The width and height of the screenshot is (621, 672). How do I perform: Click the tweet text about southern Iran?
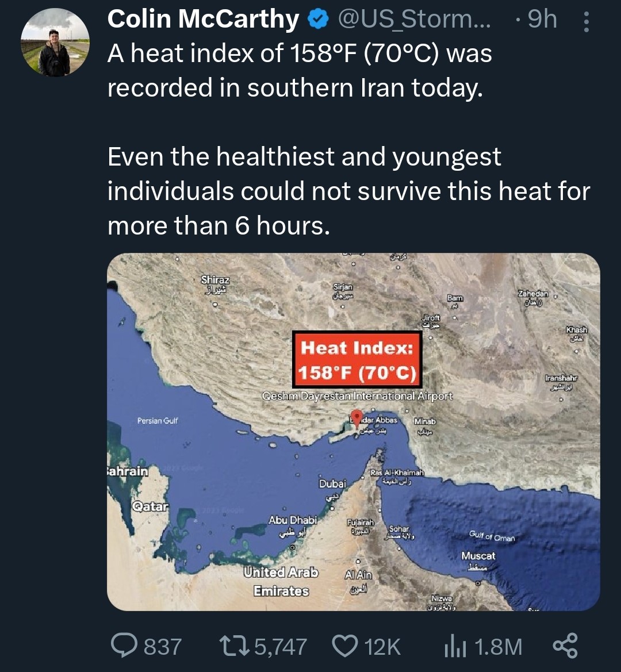pyautogui.click(x=299, y=70)
